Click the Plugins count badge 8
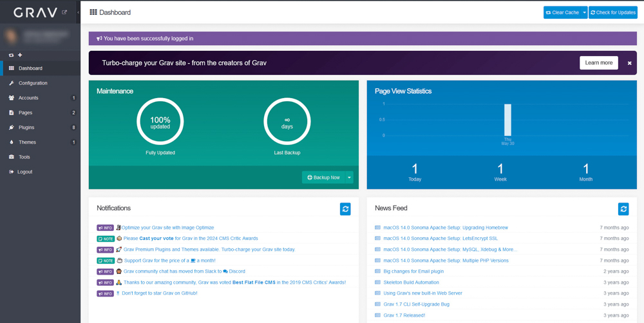The image size is (644, 323). tap(73, 128)
